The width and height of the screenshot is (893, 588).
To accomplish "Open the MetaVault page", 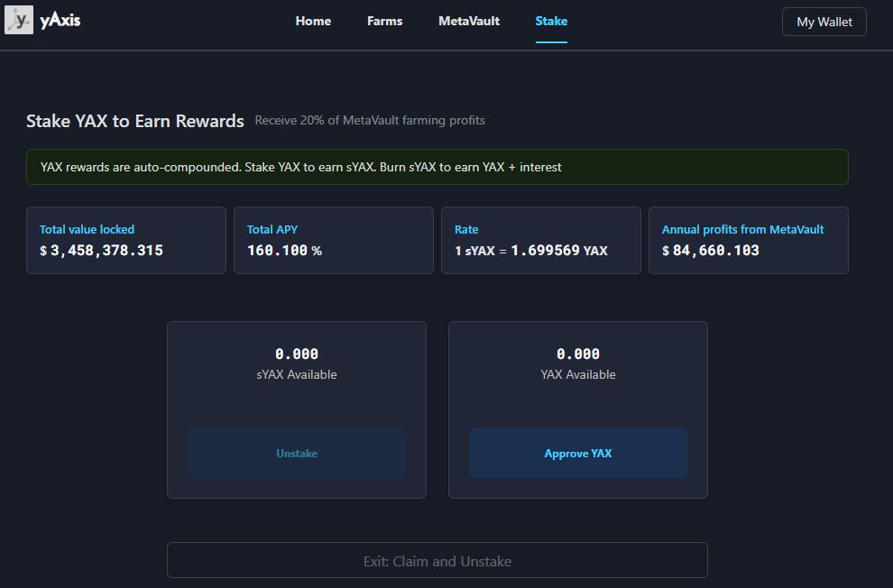I will pyautogui.click(x=469, y=21).
